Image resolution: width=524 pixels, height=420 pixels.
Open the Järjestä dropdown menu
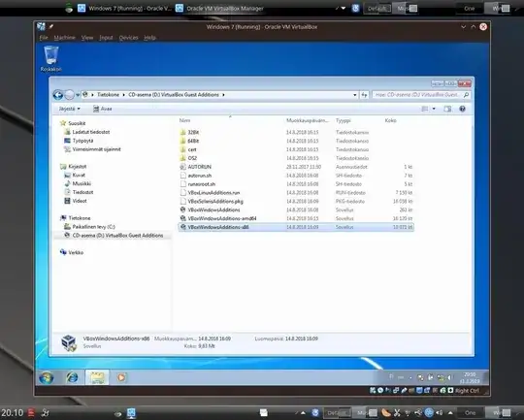pyautogui.click(x=69, y=109)
